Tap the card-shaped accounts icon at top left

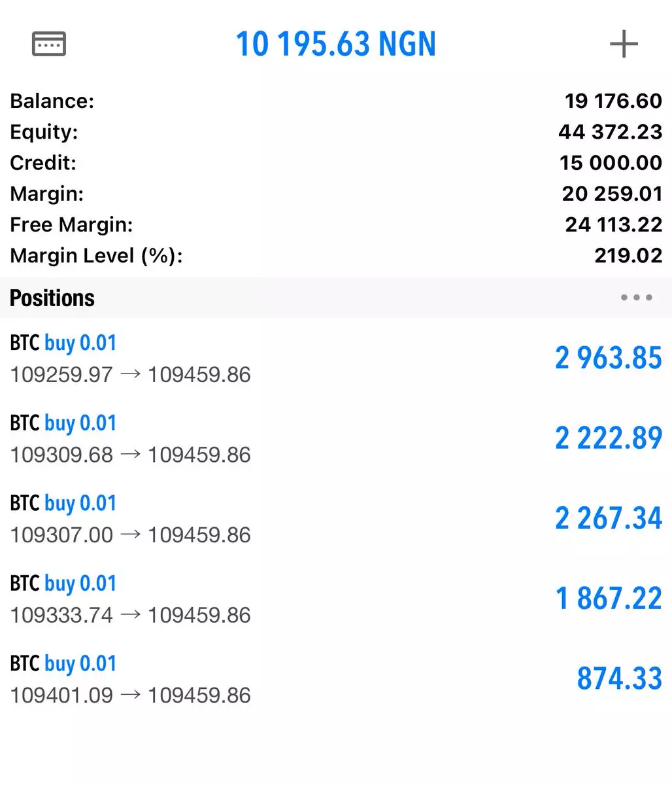click(49, 44)
